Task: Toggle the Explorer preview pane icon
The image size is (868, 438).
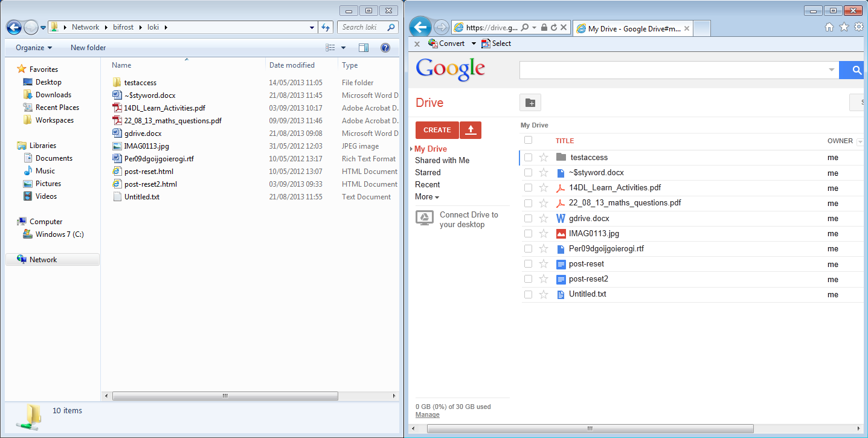Action: (x=363, y=48)
